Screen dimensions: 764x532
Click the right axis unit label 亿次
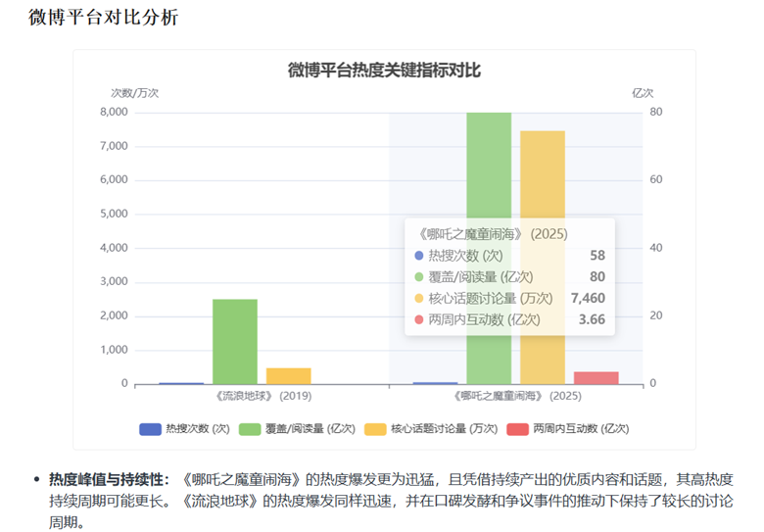[x=643, y=93]
